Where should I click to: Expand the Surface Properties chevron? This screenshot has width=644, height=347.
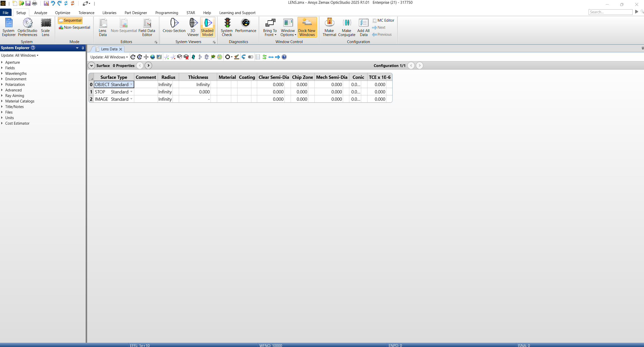[91, 65]
